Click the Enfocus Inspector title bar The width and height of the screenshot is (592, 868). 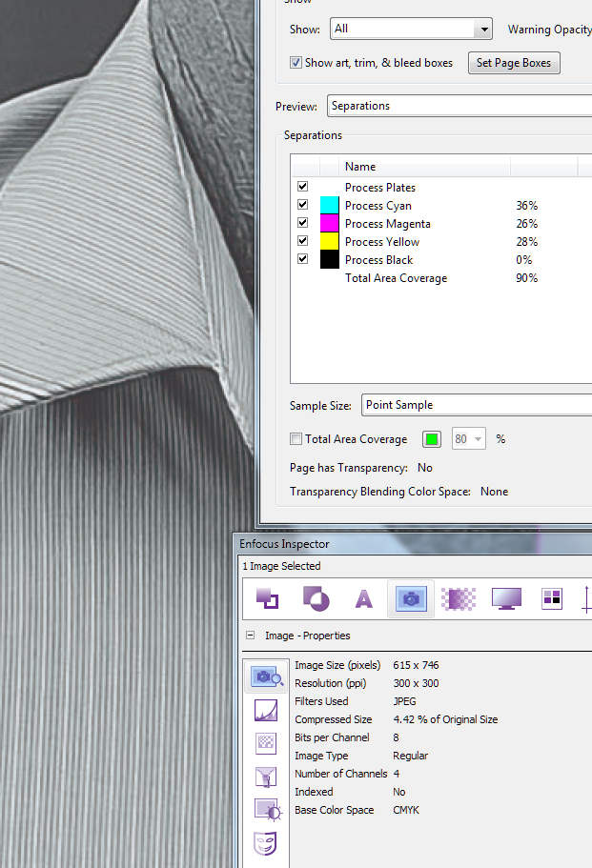(413, 544)
